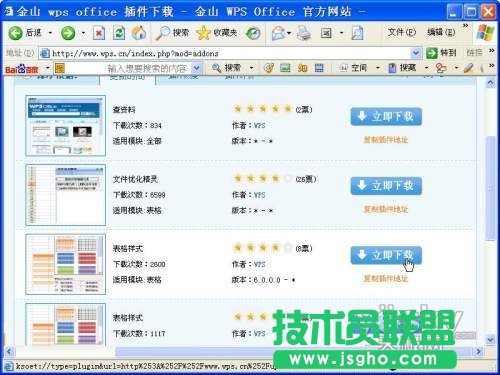Click the vertical scrollbar down arrow

point(490,340)
